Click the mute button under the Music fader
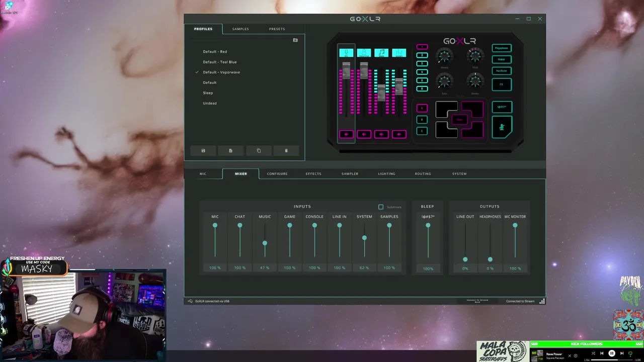This screenshot has height=362, width=644. (x=381, y=134)
